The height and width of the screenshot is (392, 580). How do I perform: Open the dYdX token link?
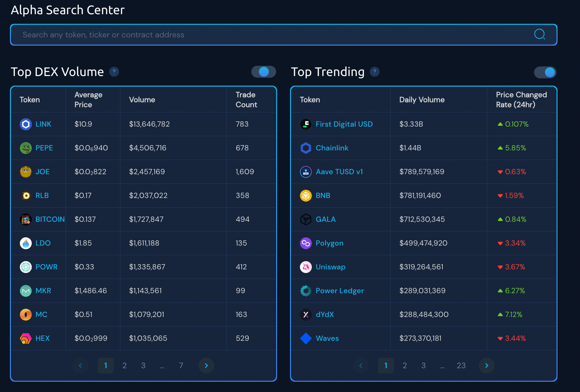(325, 315)
